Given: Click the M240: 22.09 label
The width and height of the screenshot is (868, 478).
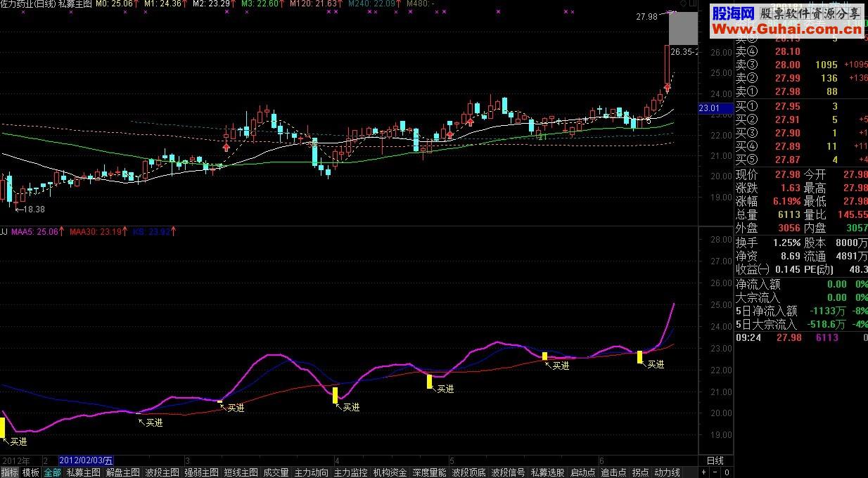Looking at the screenshot, I should click(x=374, y=4).
